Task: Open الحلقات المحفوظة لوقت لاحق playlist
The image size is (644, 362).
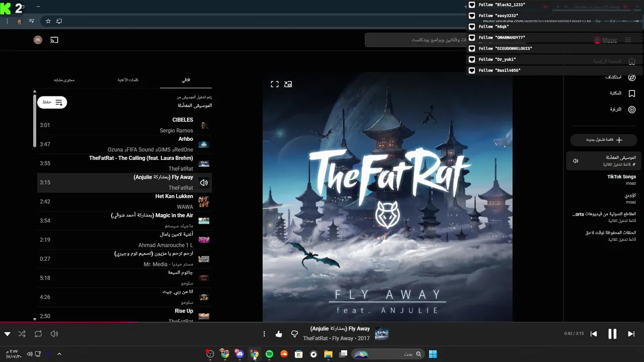Action: click(603, 236)
